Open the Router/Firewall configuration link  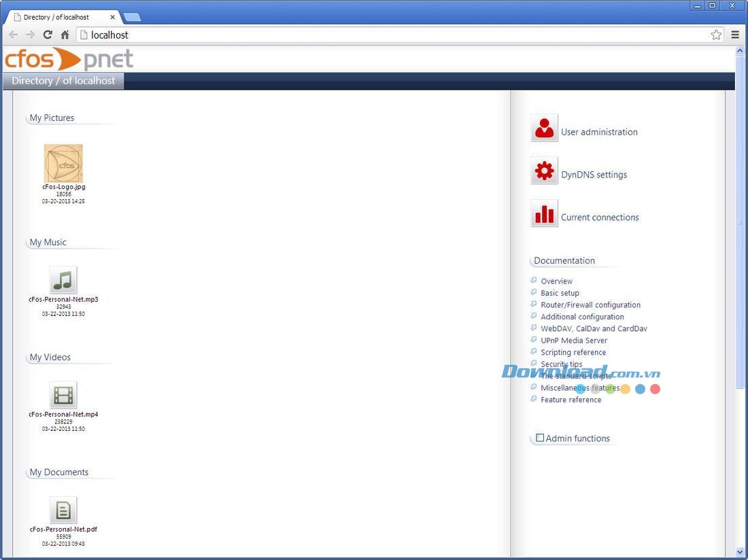pos(590,305)
